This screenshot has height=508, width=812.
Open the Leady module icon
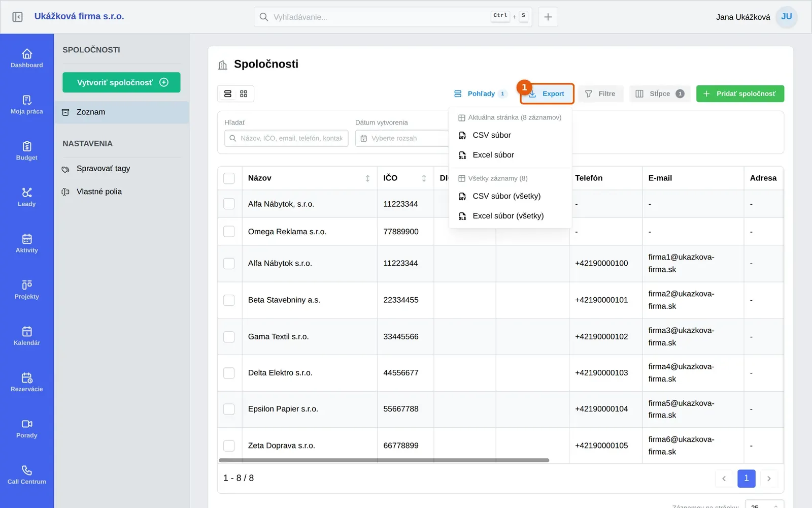pos(27,197)
